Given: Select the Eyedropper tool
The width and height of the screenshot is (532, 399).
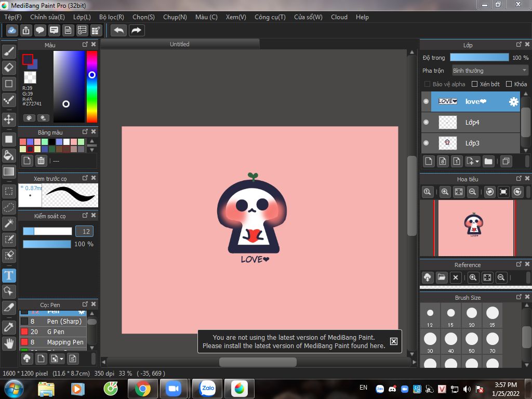Looking at the screenshot, I should 9,327.
